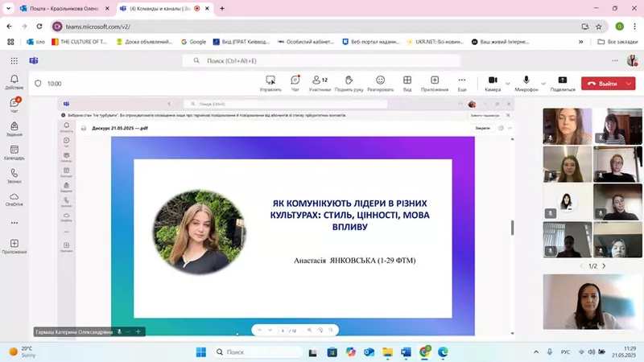644x362 pixels.
Task: Expand the Микрофон options chevron
Action: (x=543, y=84)
